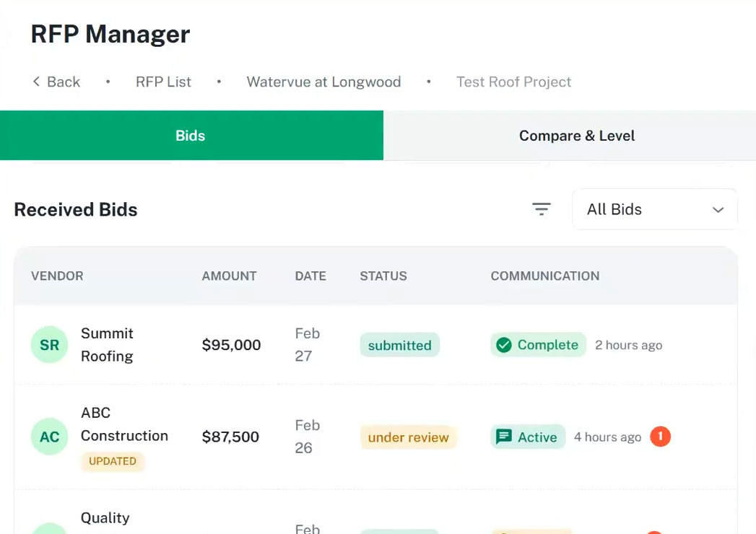Click the RFP Manager title
756x534 pixels.
pos(110,34)
